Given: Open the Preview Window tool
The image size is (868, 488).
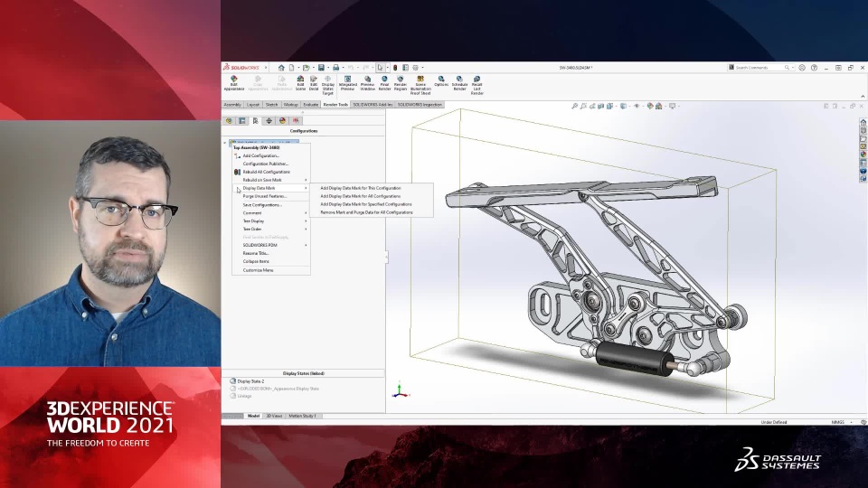Looking at the screenshot, I should pos(368,83).
